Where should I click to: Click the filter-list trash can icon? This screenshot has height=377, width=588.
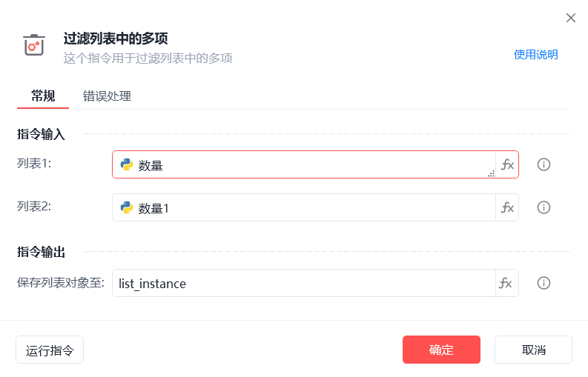[34, 45]
